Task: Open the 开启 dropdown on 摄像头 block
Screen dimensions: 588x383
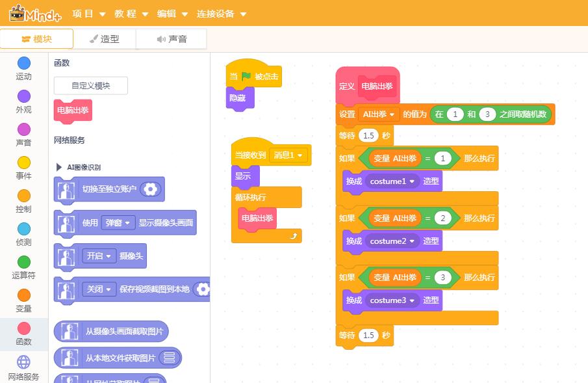Action: point(99,256)
